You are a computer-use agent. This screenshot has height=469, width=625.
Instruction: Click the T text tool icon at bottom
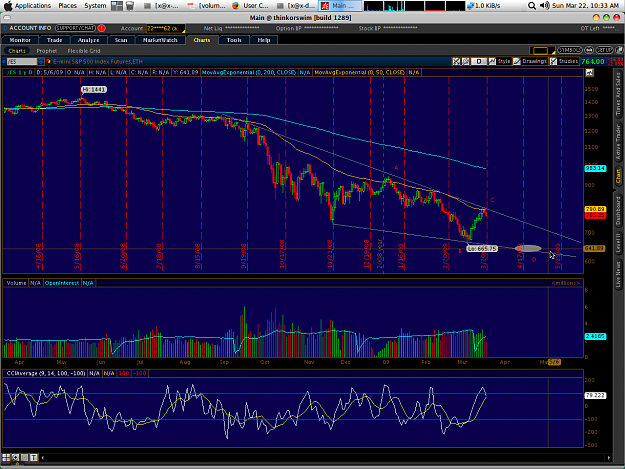(x=34, y=457)
